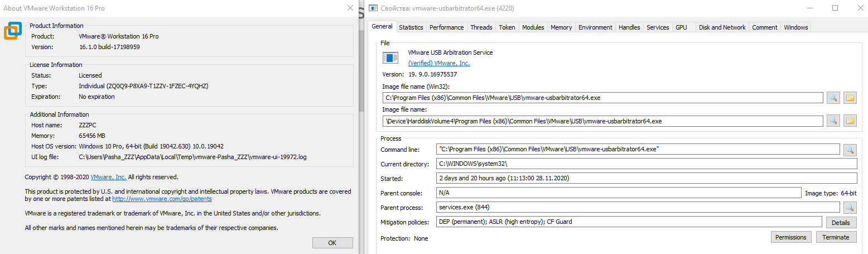The height and width of the screenshot is (254, 868).
Task: Open the Token tab
Action: (507, 27)
